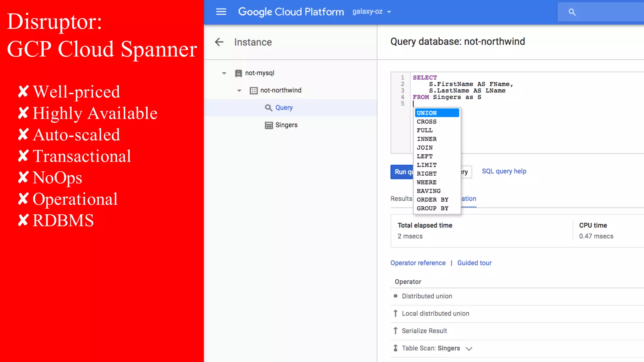Click the Query magnifier icon
Image resolution: width=644 pixels, height=362 pixels.
tap(268, 108)
